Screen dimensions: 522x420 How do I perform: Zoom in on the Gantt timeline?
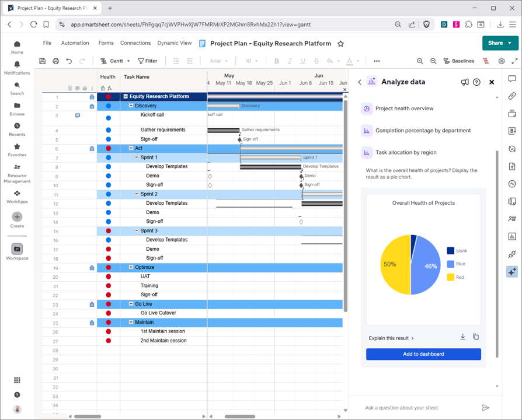click(433, 61)
